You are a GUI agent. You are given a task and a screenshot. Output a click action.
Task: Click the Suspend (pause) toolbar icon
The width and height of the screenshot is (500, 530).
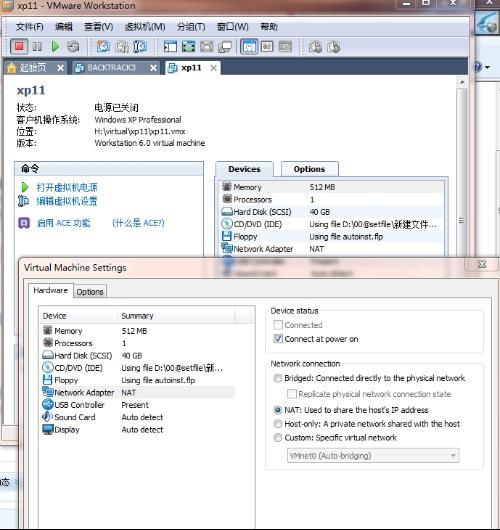pyautogui.click(x=37, y=46)
